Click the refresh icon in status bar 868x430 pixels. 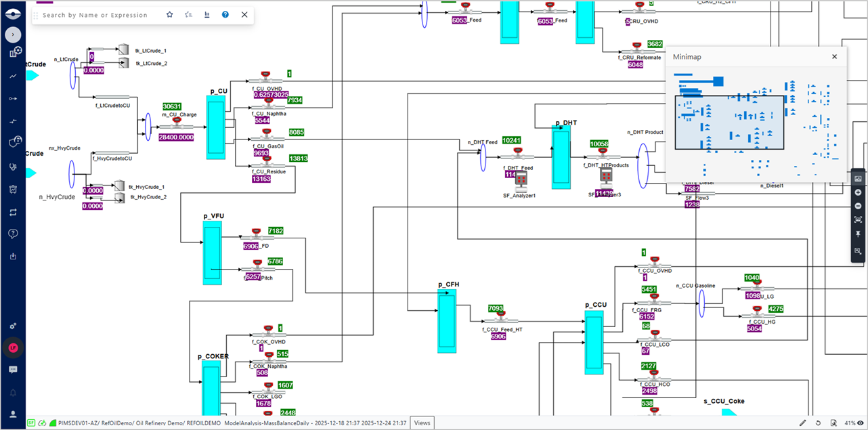coord(818,423)
